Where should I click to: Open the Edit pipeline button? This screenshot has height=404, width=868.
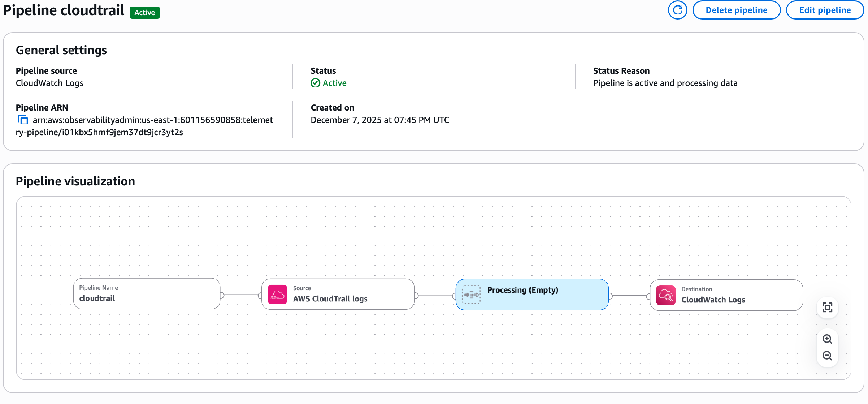coord(825,10)
